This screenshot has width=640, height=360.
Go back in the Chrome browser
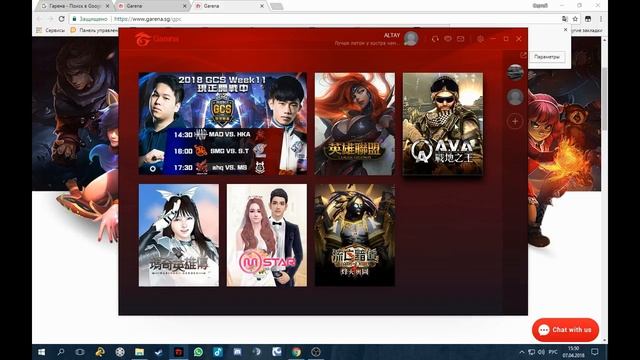click(x=40, y=19)
